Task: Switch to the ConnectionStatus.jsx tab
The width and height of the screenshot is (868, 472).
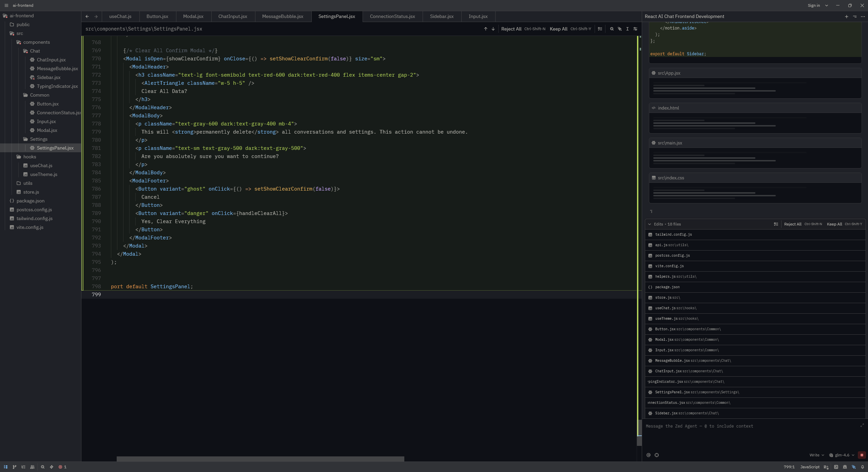Action: point(392,16)
